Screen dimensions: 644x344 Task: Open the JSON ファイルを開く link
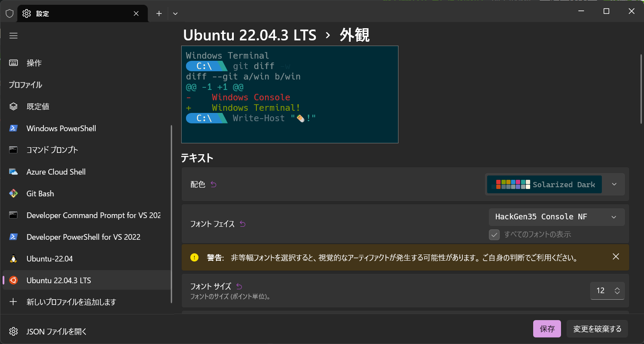coord(87,331)
